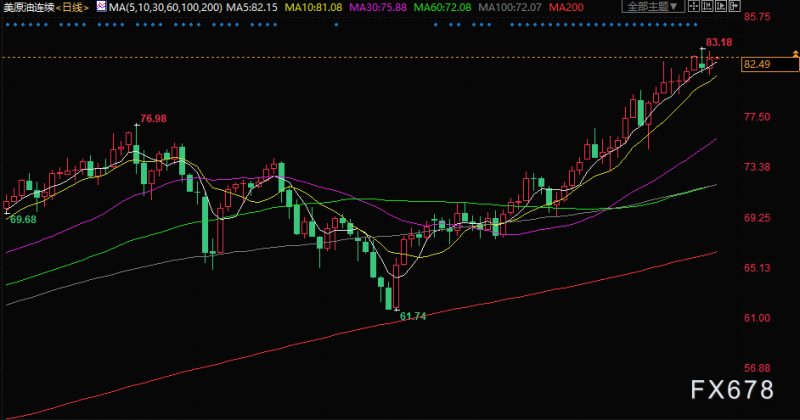Click the 美原油连续 contract title

[29, 8]
